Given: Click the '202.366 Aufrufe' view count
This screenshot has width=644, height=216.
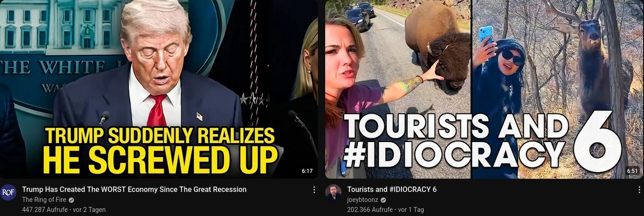Looking at the screenshot, I should [370, 210].
